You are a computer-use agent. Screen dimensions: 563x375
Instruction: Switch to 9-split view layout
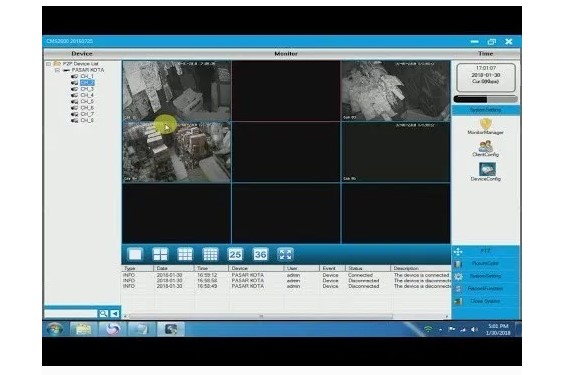(185, 254)
